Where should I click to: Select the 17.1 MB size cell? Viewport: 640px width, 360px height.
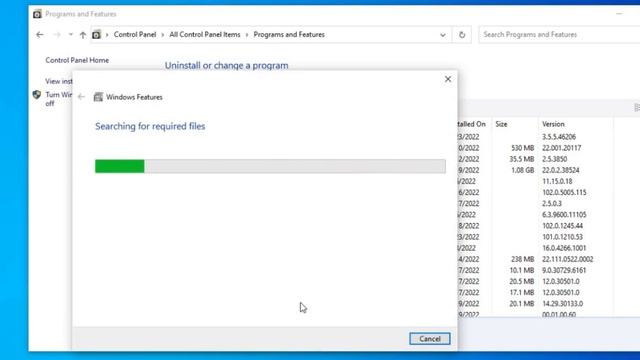[x=522, y=292]
